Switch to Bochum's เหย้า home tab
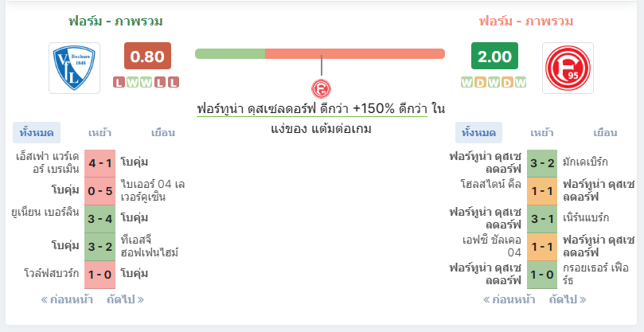644x332 pixels. coord(100,133)
